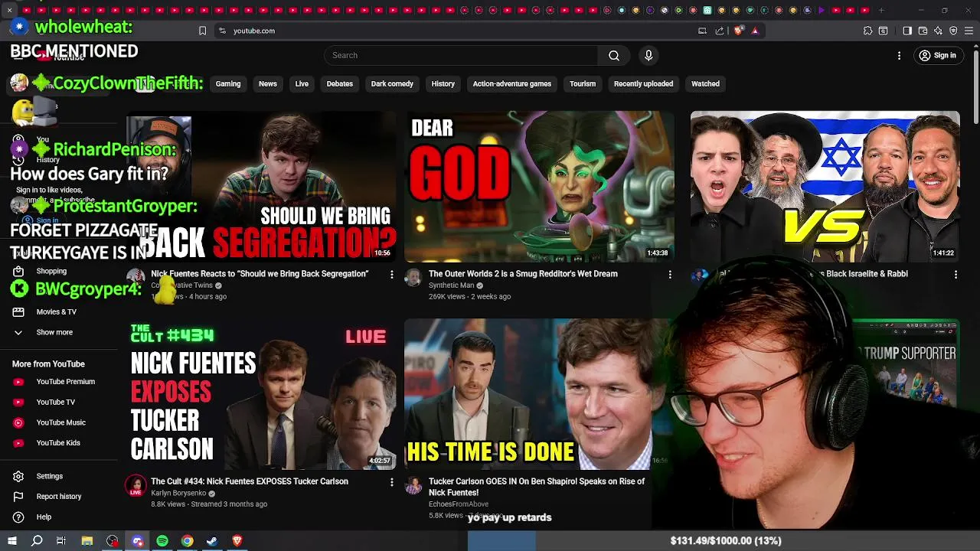This screenshot has width=980, height=551.
Task: Open Synthetic Man channel avatar
Action: (x=413, y=277)
